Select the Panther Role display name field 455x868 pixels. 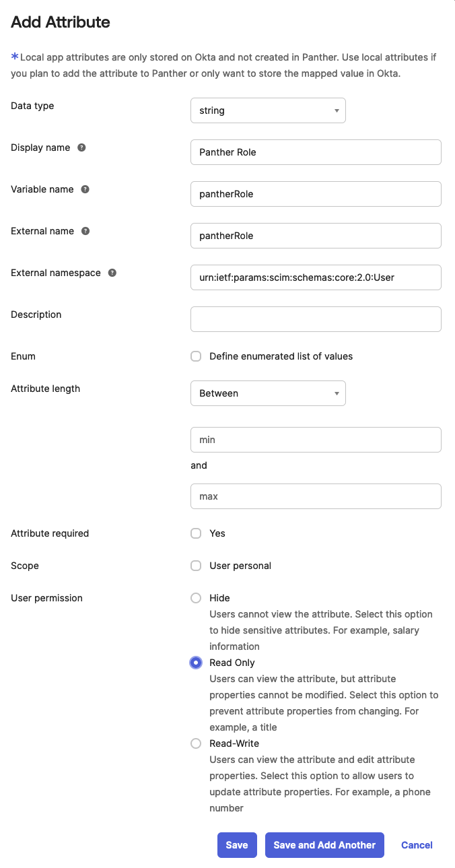point(316,152)
